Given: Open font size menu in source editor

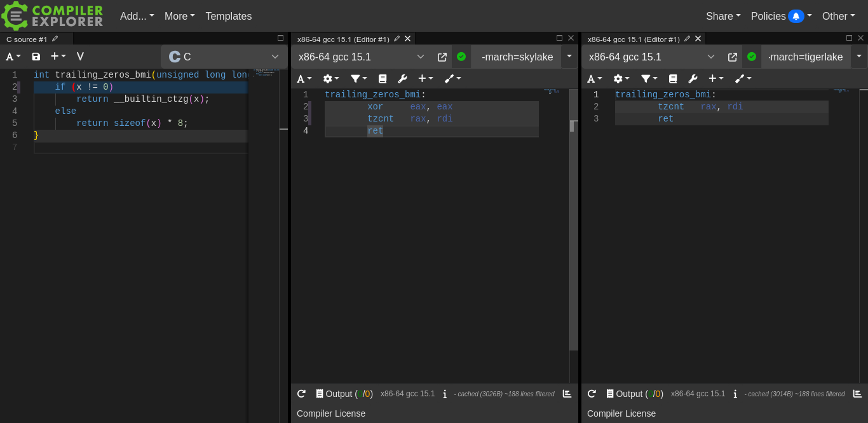Looking at the screenshot, I should (13, 57).
